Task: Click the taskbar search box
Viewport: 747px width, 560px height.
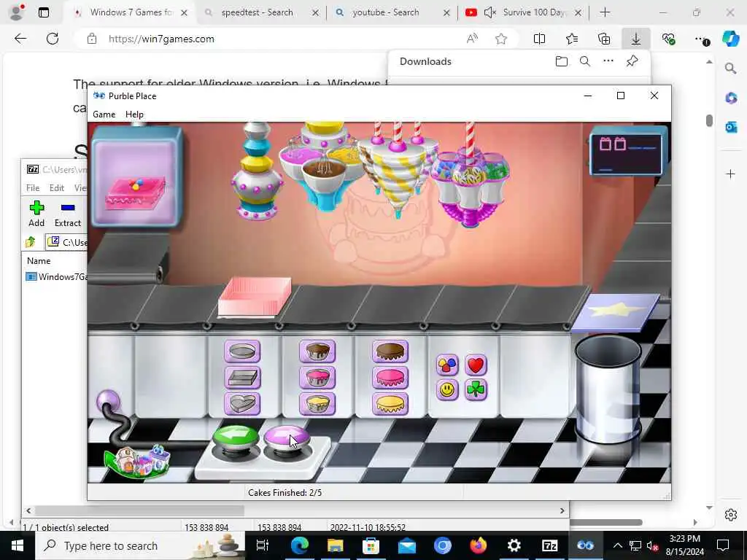Action: pos(140,545)
